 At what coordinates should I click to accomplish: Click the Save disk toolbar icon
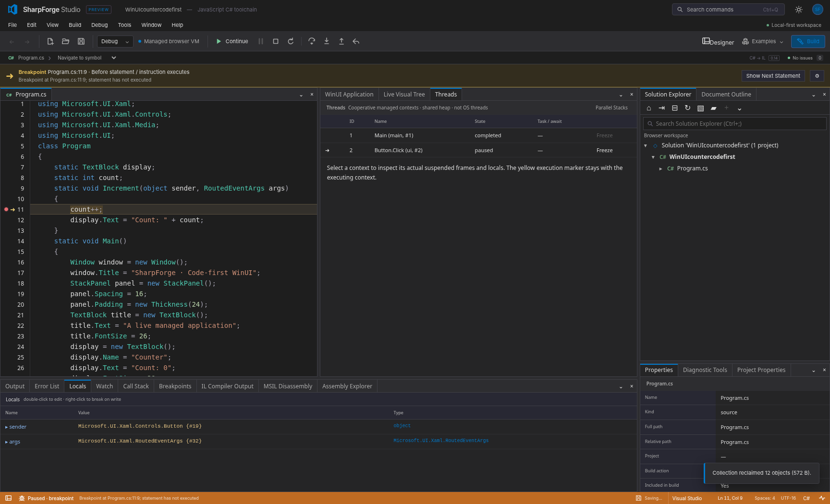[81, 41]
